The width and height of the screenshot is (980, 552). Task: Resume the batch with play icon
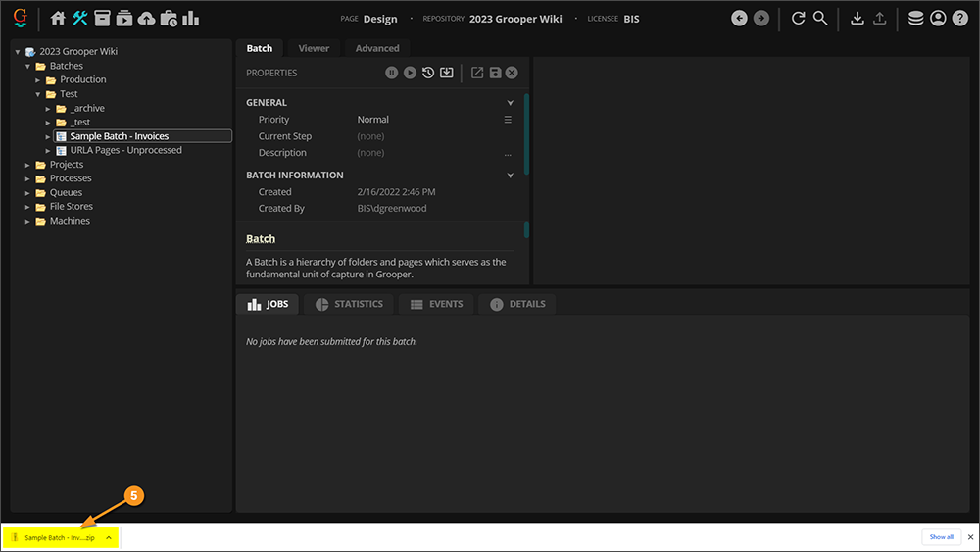[410, 73]
